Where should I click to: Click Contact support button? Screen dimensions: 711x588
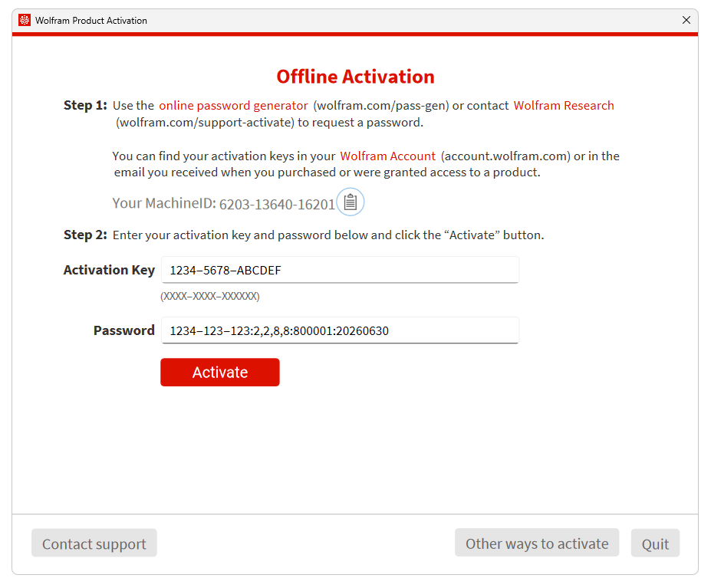[x=94, y=543]
